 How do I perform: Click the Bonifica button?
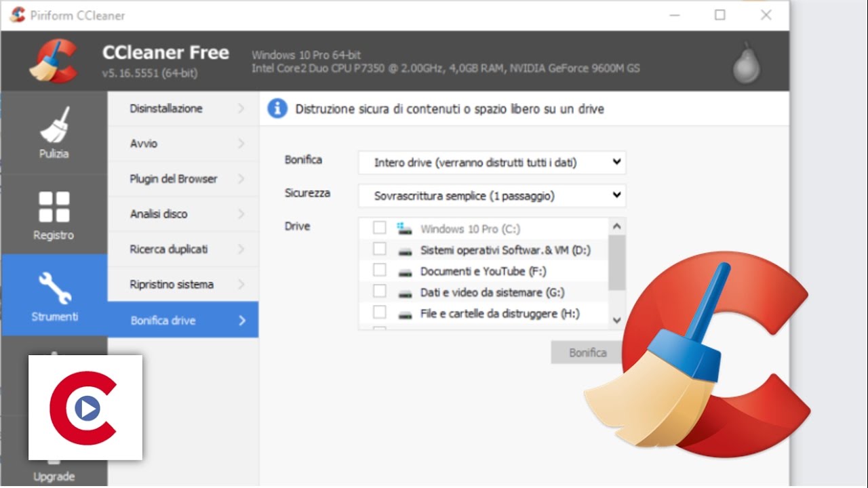[587, 353]
